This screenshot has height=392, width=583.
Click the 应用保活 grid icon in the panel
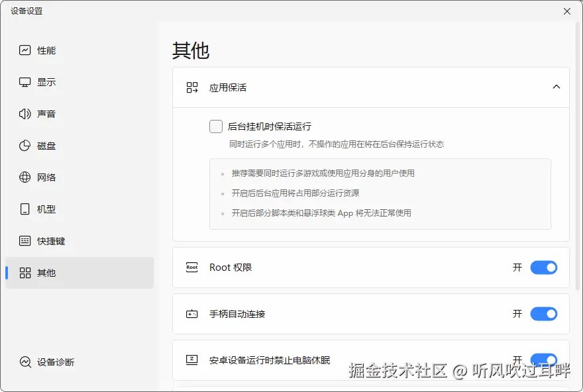point(191,87)
